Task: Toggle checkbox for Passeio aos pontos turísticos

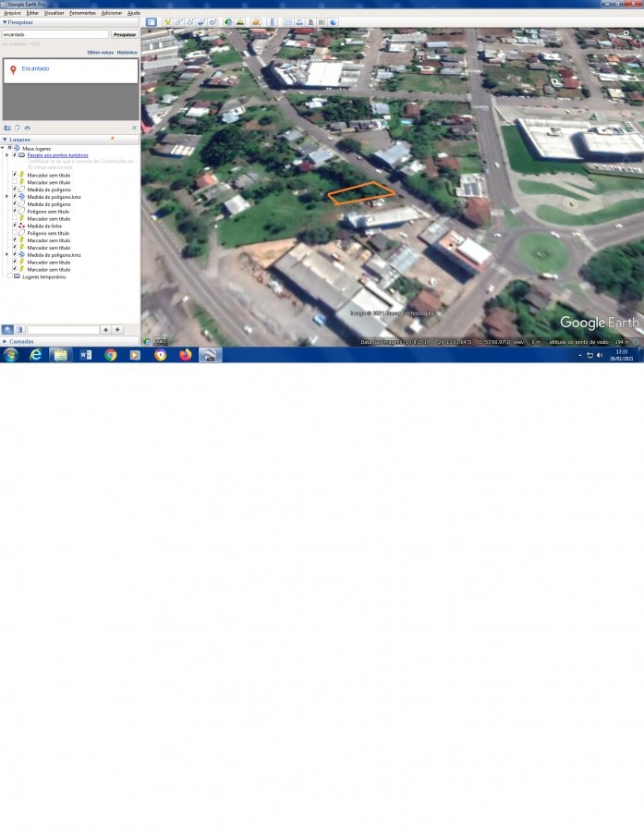Action: (15, 155)
